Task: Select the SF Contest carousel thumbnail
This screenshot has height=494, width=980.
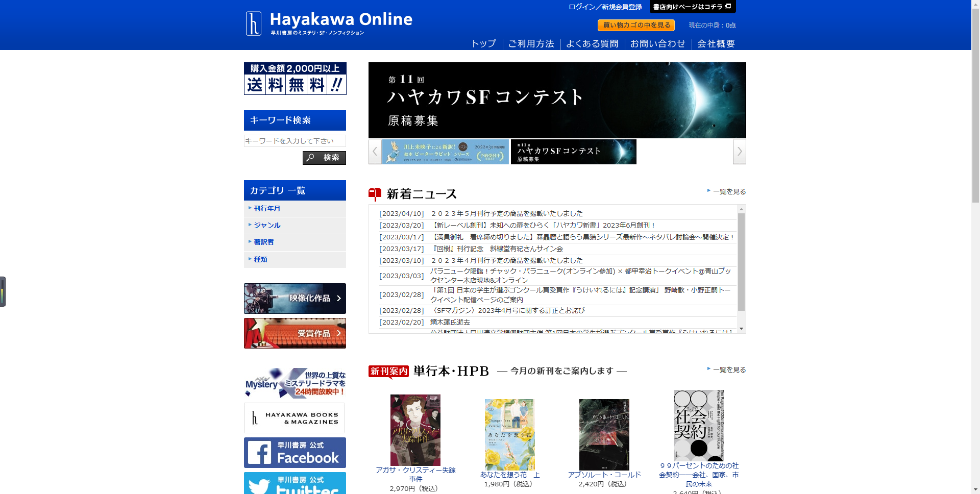Action: (574, 152)
